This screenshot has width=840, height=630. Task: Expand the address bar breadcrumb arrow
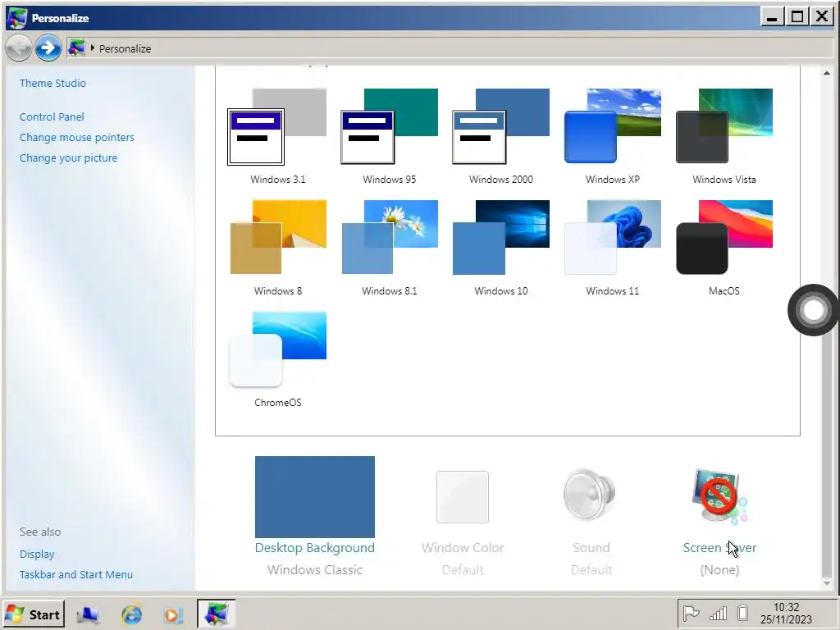pos(93,48)
